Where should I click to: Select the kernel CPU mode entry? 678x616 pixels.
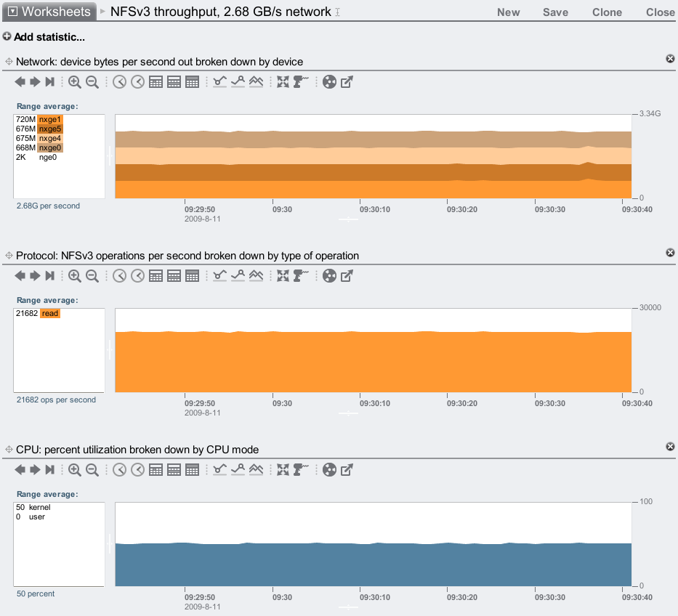click(39, 507)
